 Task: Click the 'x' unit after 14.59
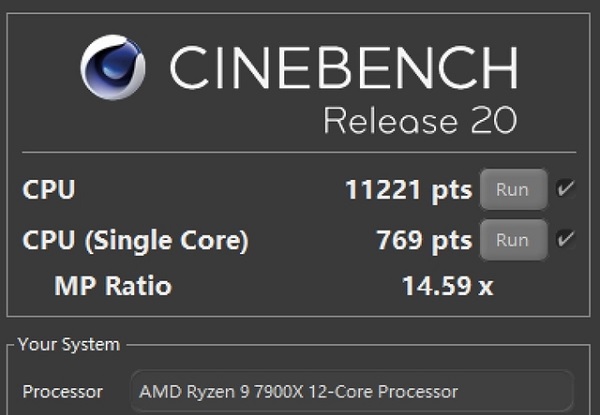[x=485, y=288]
